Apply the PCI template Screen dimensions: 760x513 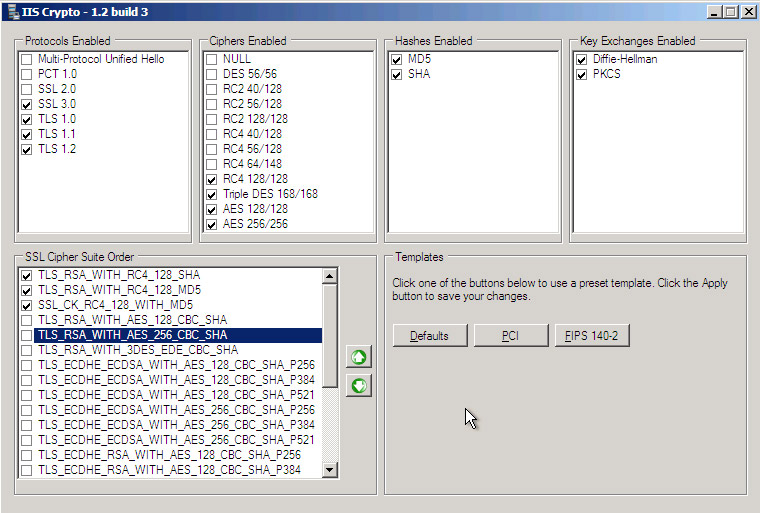(510, 336)
